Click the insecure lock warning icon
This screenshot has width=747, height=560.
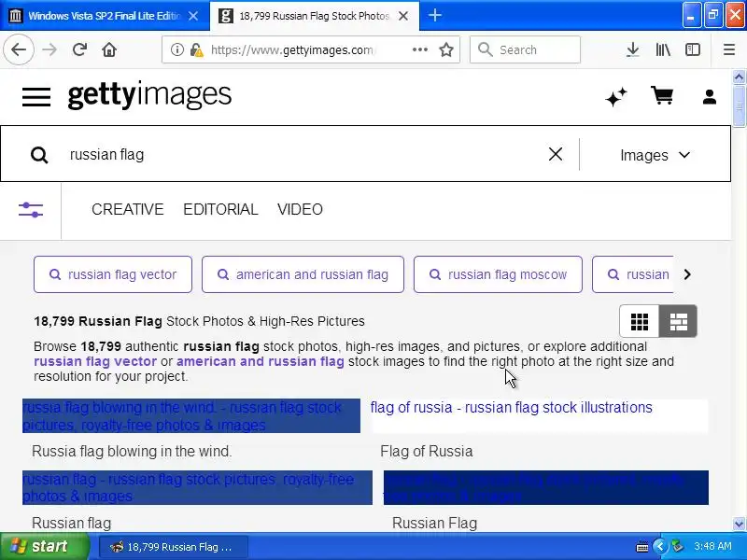click(x=196, y=49)
